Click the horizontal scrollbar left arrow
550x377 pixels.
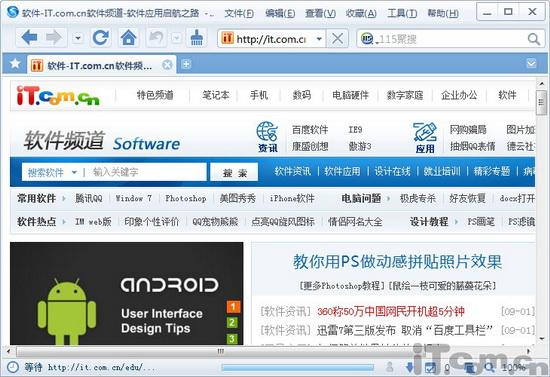coord(8,351)
